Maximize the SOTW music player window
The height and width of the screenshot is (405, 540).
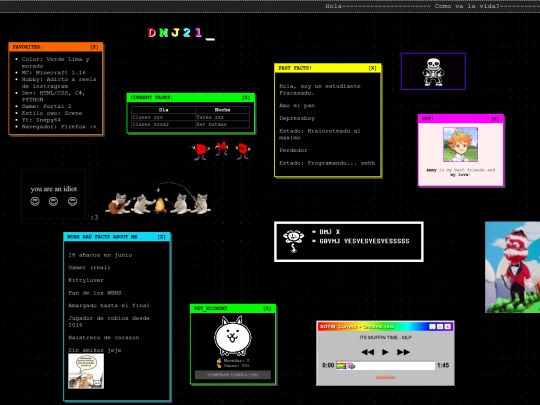pyautogui.click(x=440, y=326)
